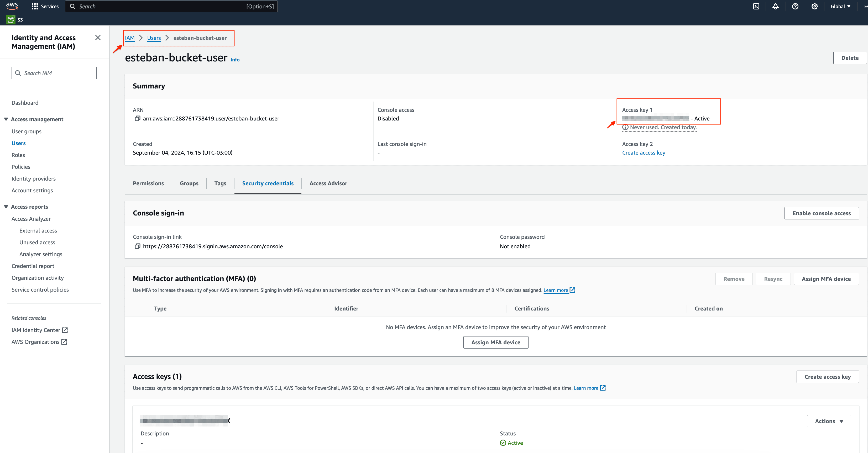The width and height of the screenshot is (868, 453).
Task: Open Identity providers in sidebar
Action: coord(33,178)
